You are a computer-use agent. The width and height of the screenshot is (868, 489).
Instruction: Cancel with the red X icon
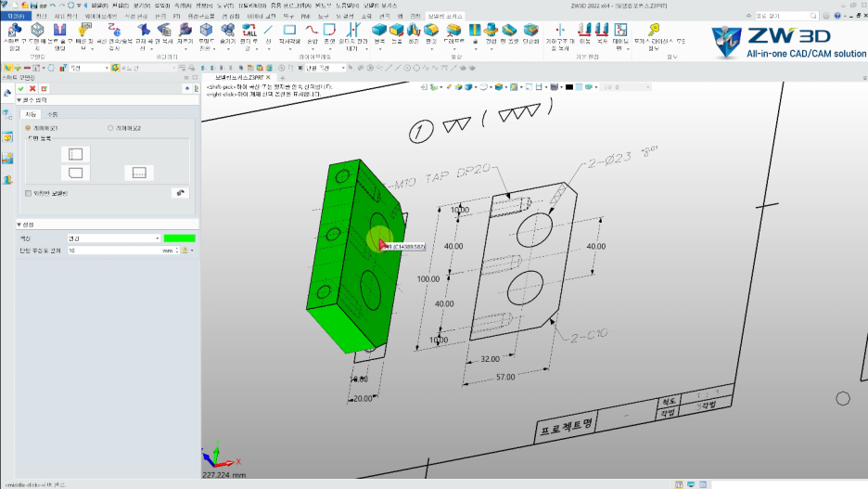tap(32, 88)
